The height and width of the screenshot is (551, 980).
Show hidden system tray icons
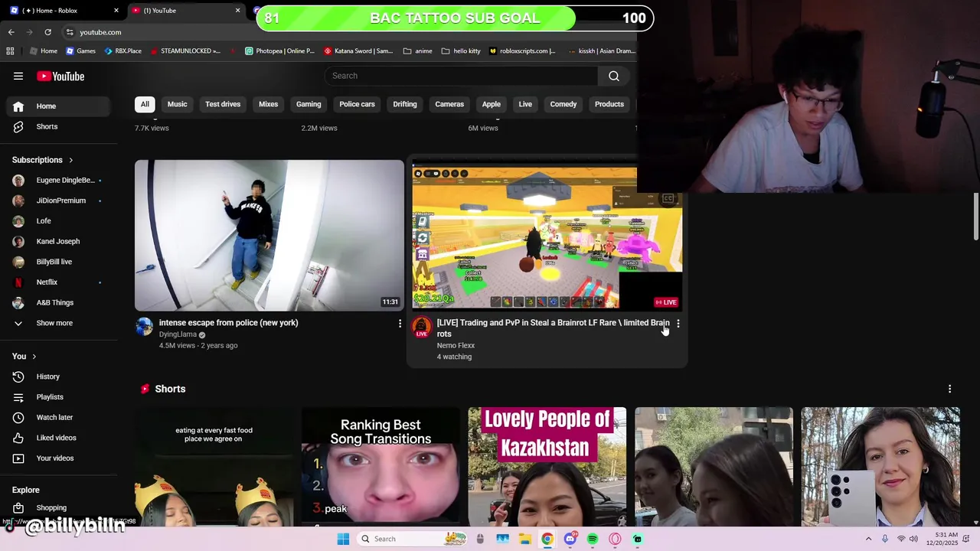pos(868,539)
